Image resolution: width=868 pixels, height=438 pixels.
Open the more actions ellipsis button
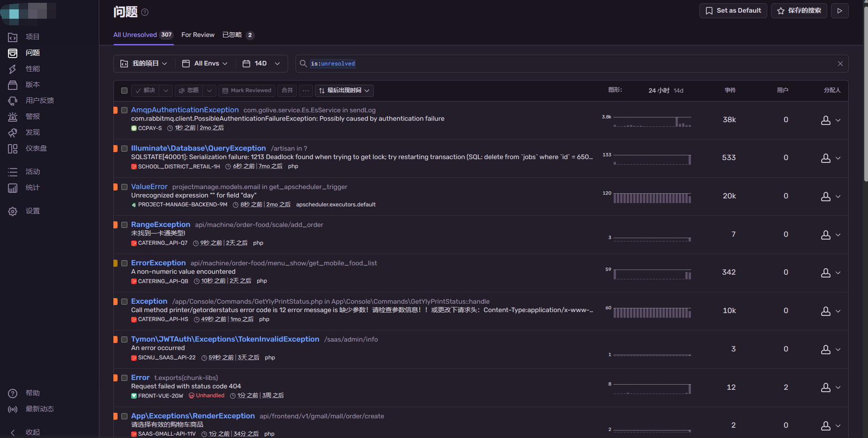305,90
